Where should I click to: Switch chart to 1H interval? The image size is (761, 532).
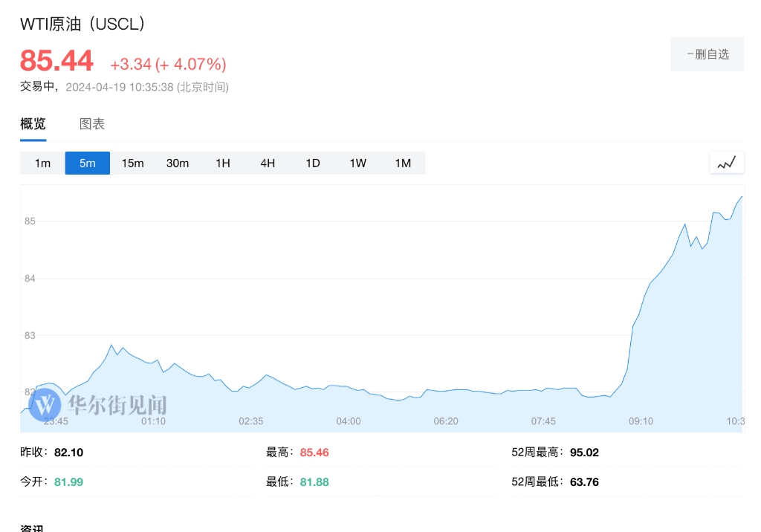[x=222, y=163]
